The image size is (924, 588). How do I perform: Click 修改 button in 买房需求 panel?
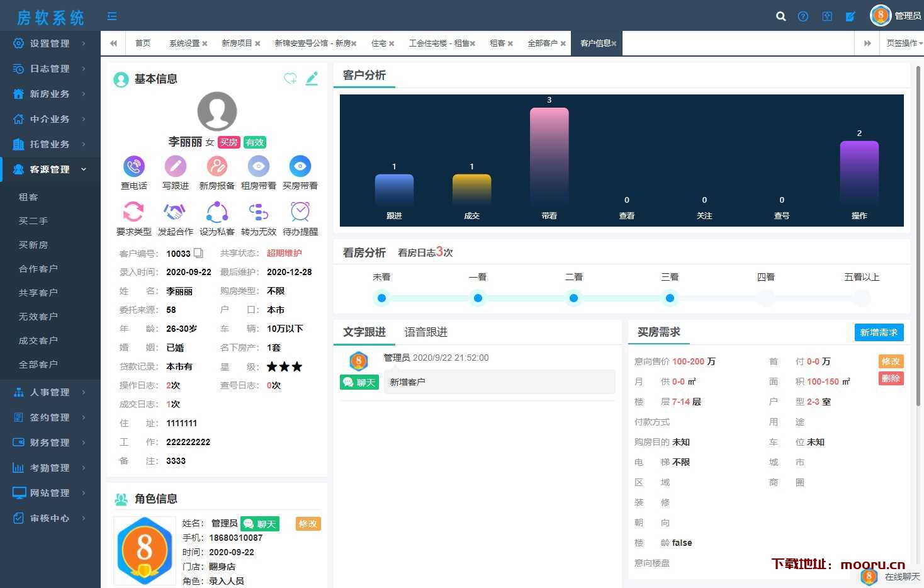[891, 361]
